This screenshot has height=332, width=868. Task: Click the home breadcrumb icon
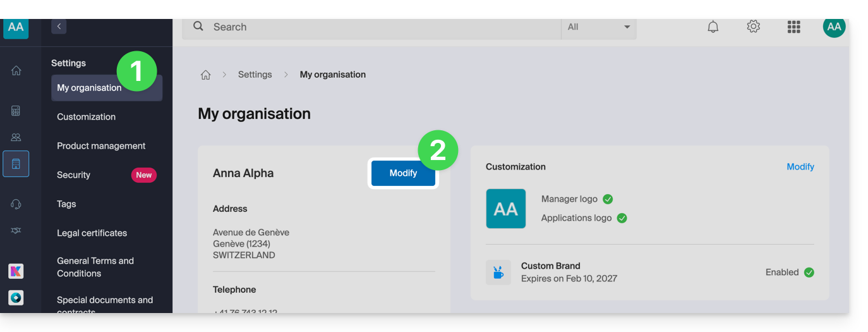pyautogui.click(x=205, y=75)
